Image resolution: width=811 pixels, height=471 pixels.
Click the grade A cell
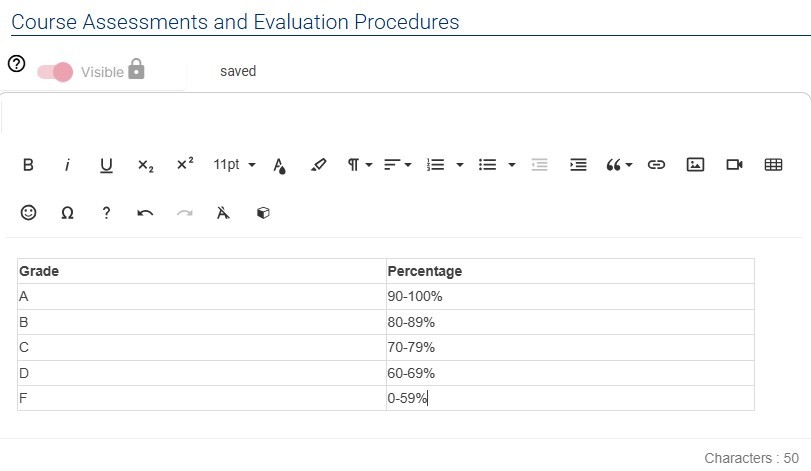coord(202,296)
